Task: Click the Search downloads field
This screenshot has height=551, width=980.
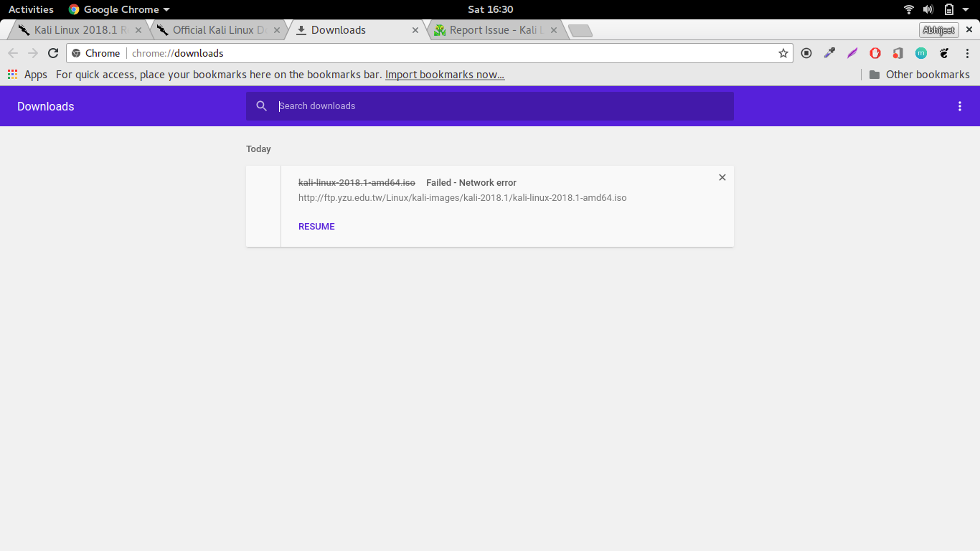Action: click(502, 106)
